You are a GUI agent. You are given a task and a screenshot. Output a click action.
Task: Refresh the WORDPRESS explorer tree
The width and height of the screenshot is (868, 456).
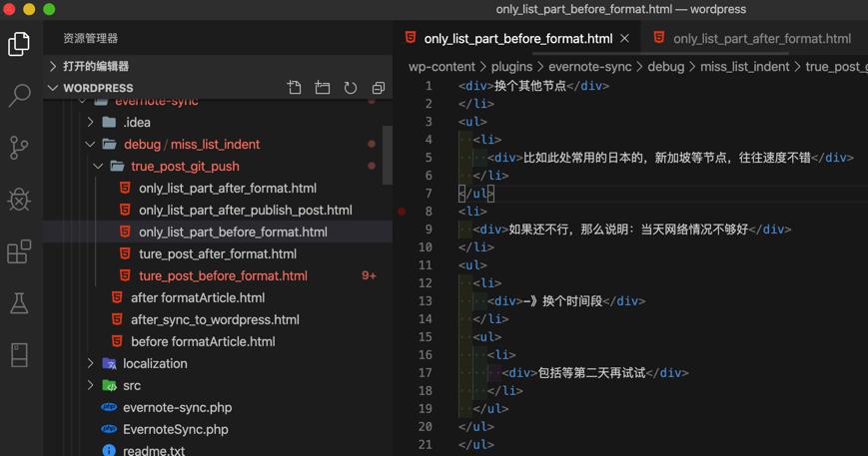coord(351,88)
